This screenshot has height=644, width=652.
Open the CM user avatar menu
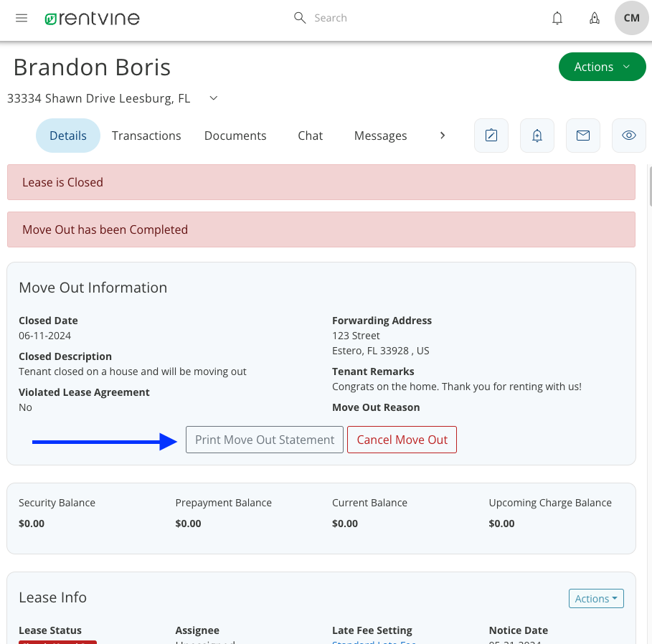point(632,18)
